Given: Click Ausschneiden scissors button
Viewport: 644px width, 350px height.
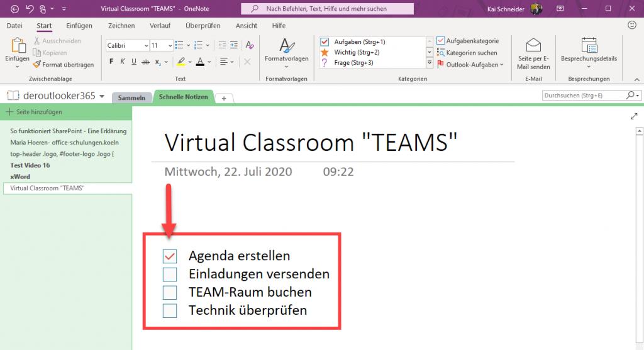Looking at the screenshot, I should point(57,41).
